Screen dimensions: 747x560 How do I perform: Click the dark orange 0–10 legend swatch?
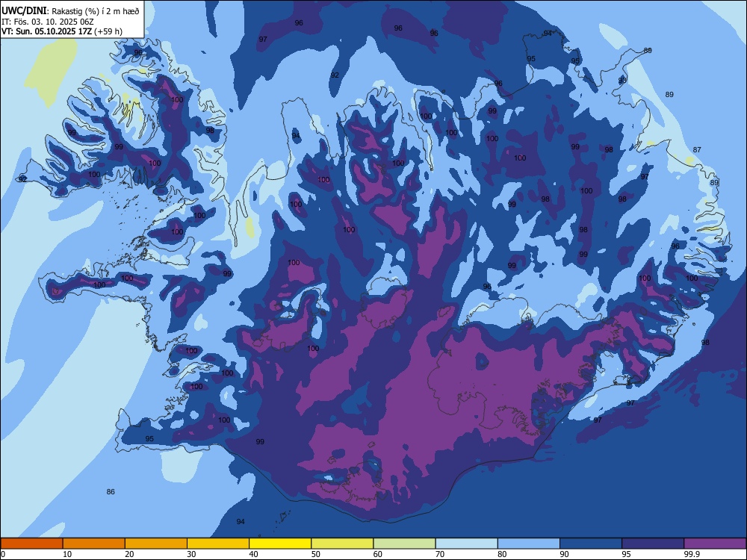32,544
